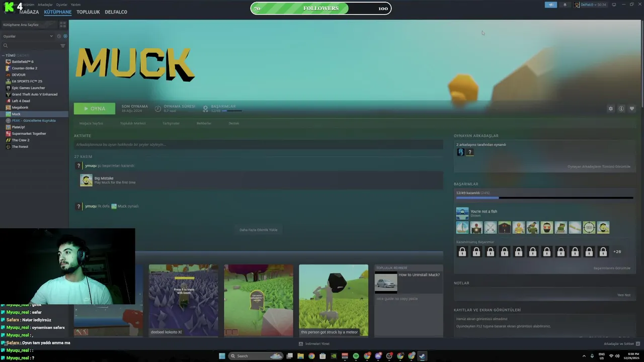Click Daha Fazla Etkinlik Yükle button

[x=259, y=230]
